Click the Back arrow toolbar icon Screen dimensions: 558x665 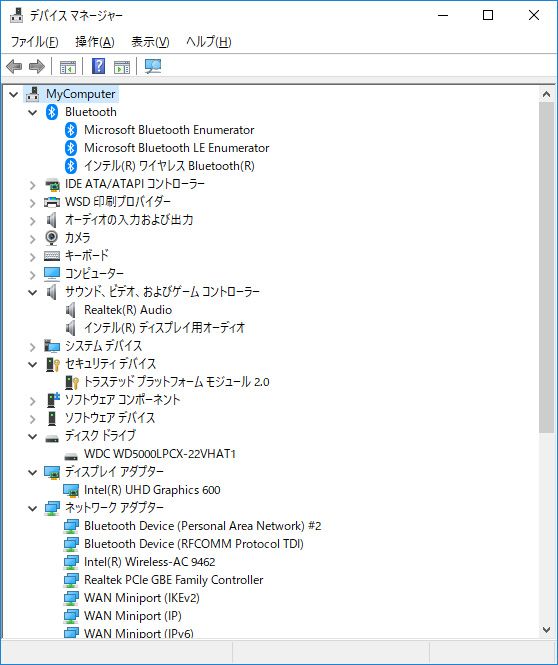point(14,67)
